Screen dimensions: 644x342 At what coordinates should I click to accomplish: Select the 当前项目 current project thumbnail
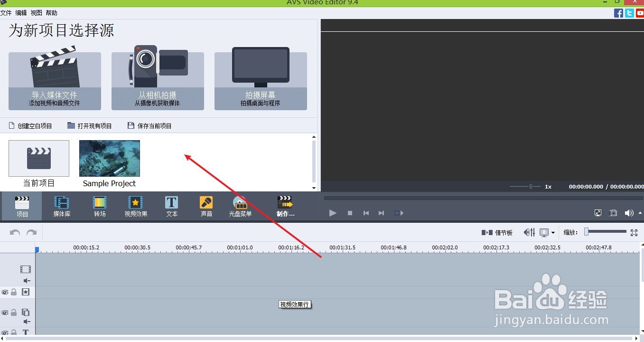pos(39,163)
